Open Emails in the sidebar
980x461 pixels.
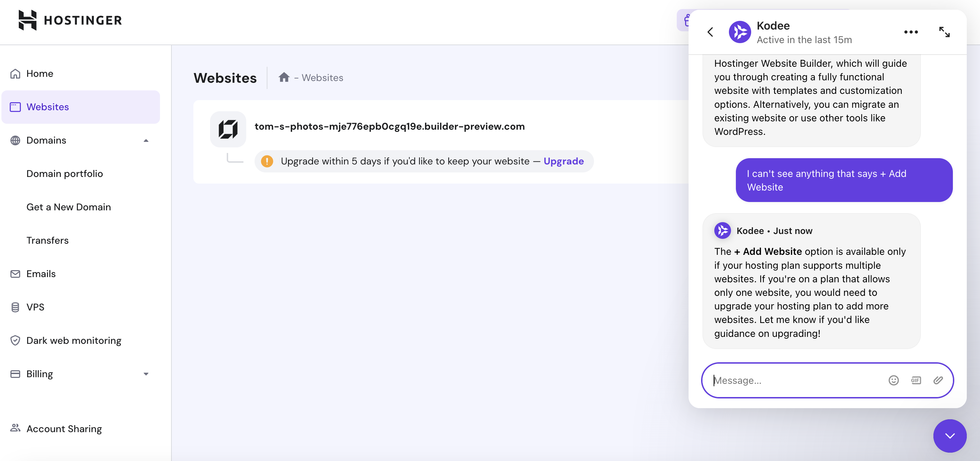coord(81,274)
